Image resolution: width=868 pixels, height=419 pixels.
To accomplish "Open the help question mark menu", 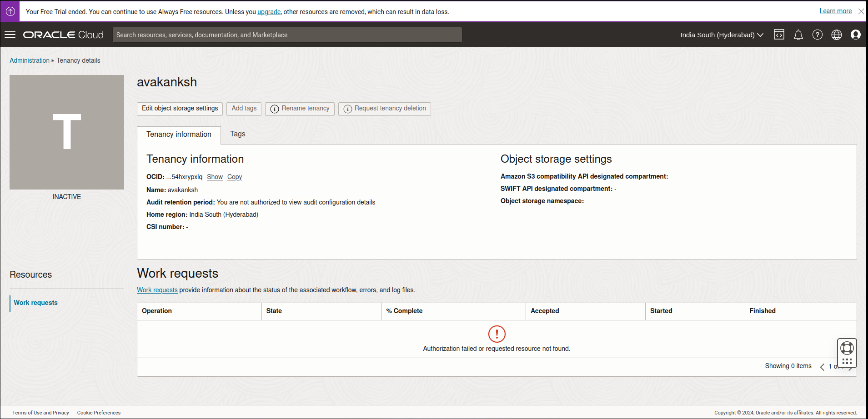I will (817, 35).
